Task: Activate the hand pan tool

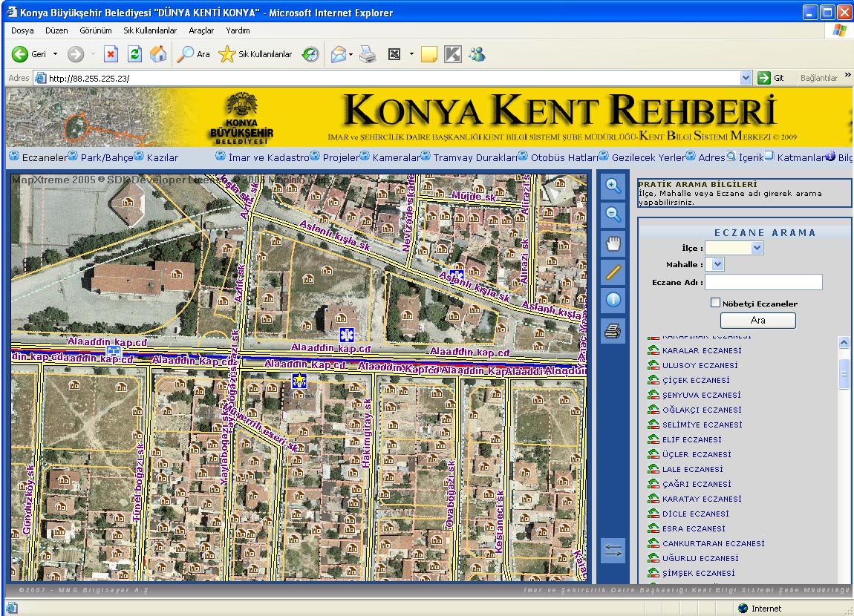Action: (x=613, y=243)
